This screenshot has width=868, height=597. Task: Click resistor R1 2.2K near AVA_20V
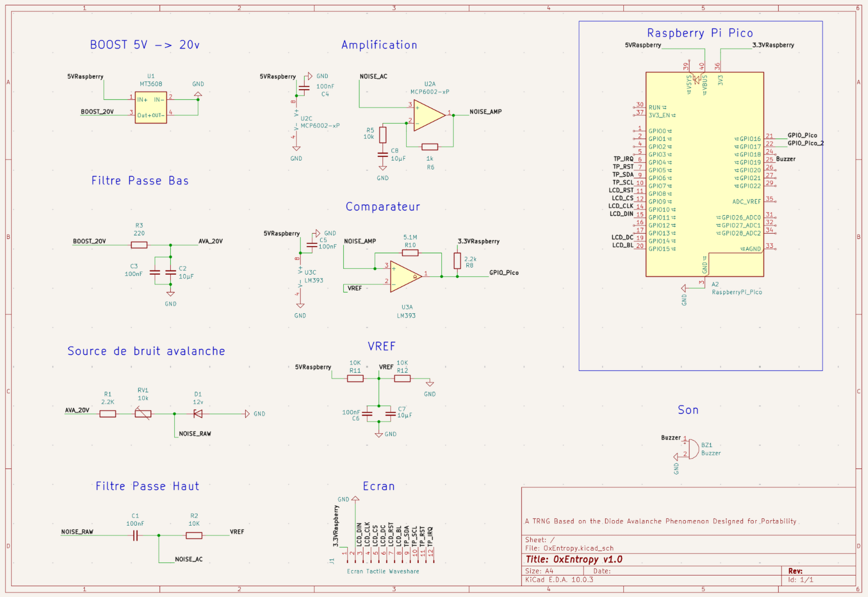click(x=107, y=414)
